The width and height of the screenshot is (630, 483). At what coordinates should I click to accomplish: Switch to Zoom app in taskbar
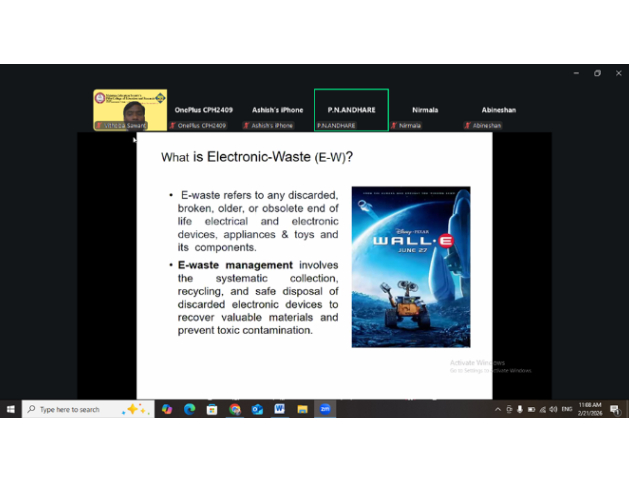click(325, 409)
